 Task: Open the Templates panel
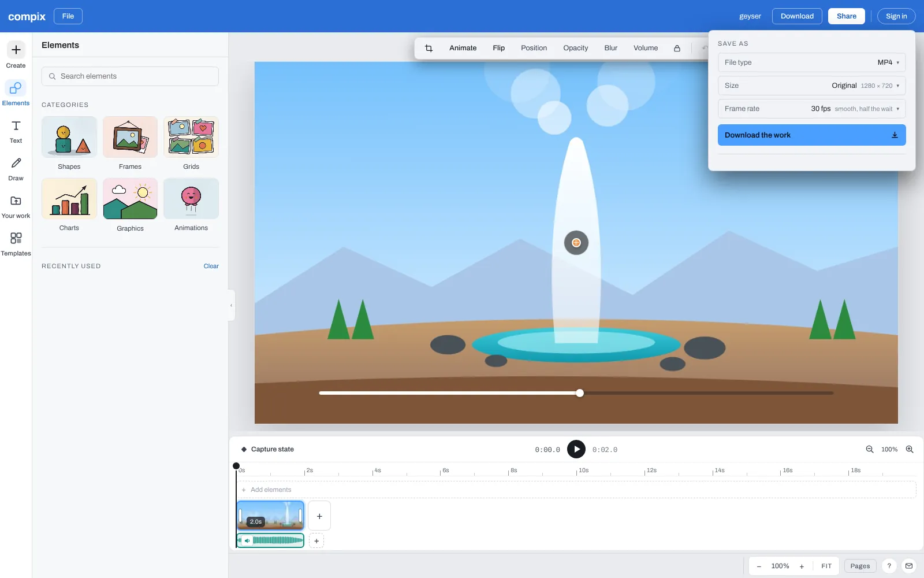click(x=16, y=244)
